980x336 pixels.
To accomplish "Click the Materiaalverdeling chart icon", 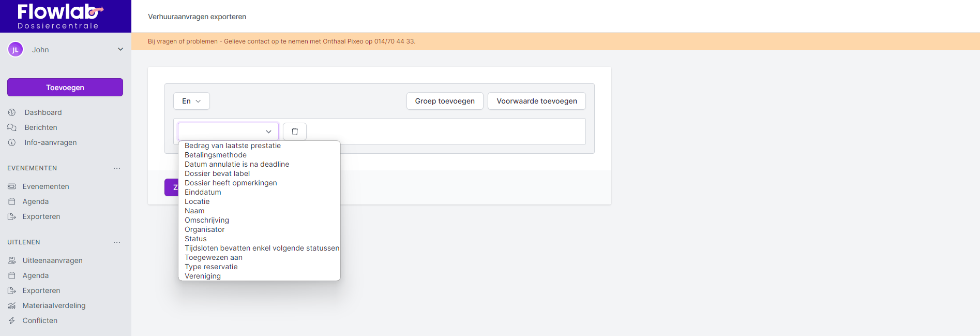I will [x=12, y=305].
